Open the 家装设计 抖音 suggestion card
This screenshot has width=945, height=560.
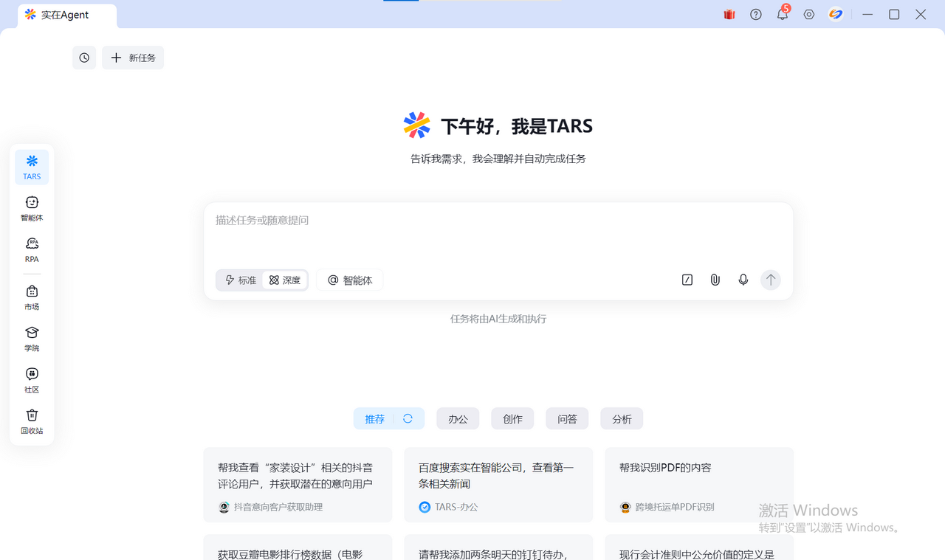[298, 485]
